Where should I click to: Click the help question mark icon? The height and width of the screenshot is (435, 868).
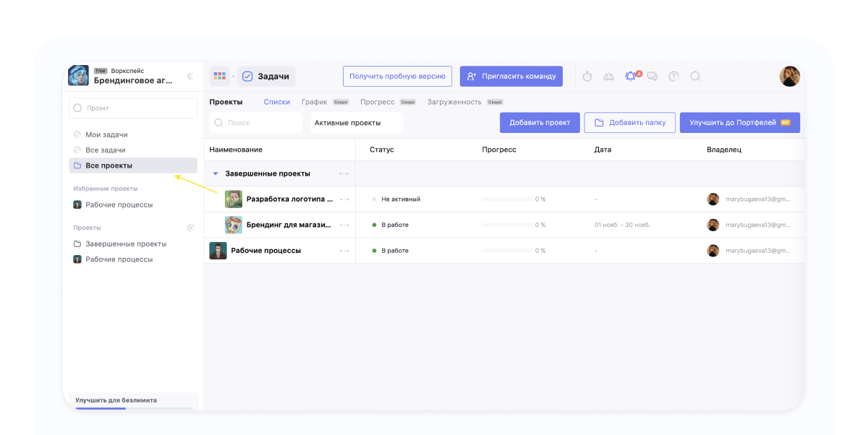tap(673, 76)
